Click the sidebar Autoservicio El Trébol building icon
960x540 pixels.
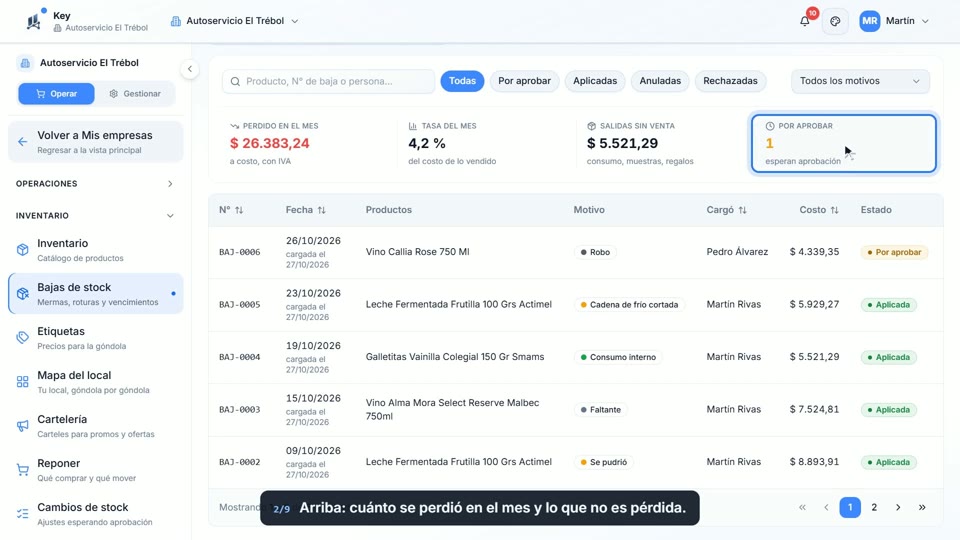coord(25,62)
